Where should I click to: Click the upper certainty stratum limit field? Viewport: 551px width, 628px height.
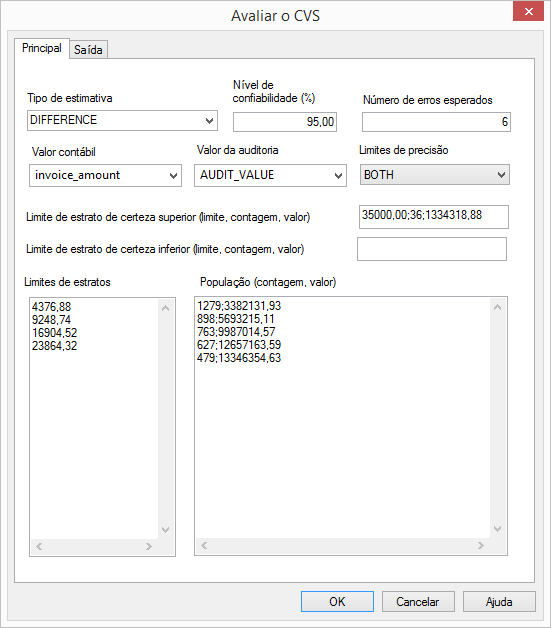click(x=434, y=217)
